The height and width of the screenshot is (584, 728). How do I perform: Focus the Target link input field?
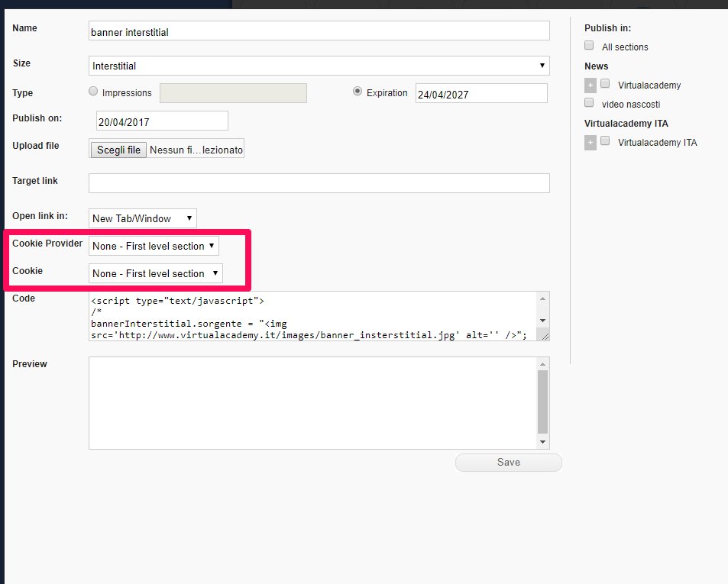(319, 183)
